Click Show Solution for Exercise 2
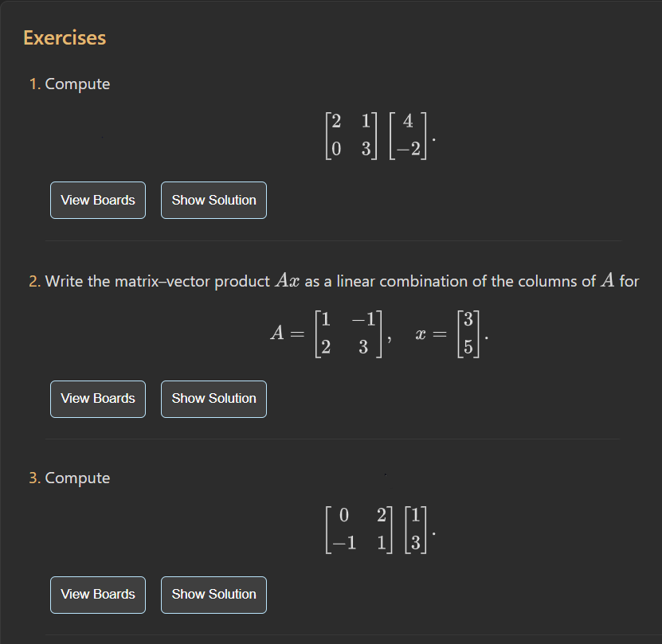Image resolution: width=662 pixels, height=644 pixels. [213, 399]
